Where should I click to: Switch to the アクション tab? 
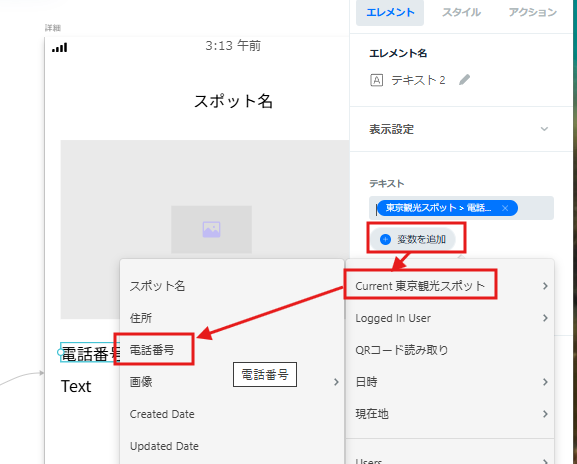coord(532,12)
